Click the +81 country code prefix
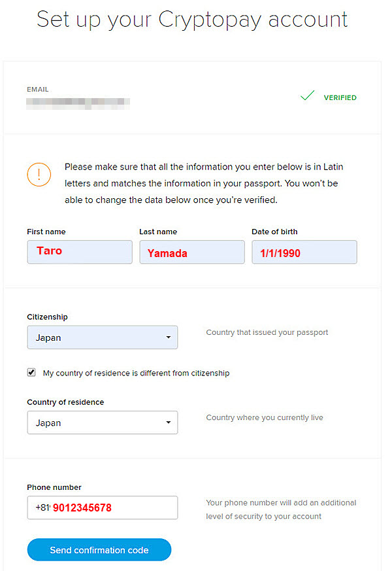This screenshot has height=571, width=392. tap(42, 508)
